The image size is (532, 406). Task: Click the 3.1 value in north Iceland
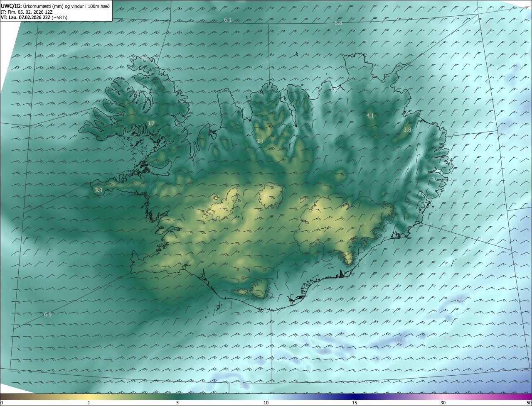[260, 142]
